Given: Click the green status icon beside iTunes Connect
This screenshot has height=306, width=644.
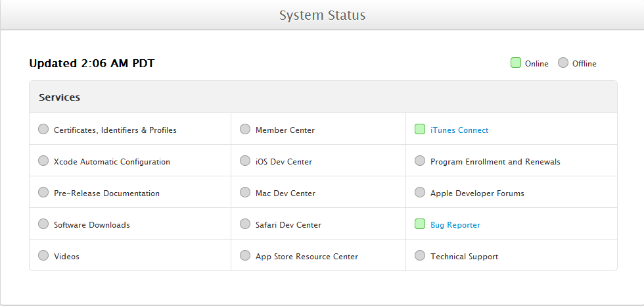Looking at the screenshot, I should (x=420, y=130).
